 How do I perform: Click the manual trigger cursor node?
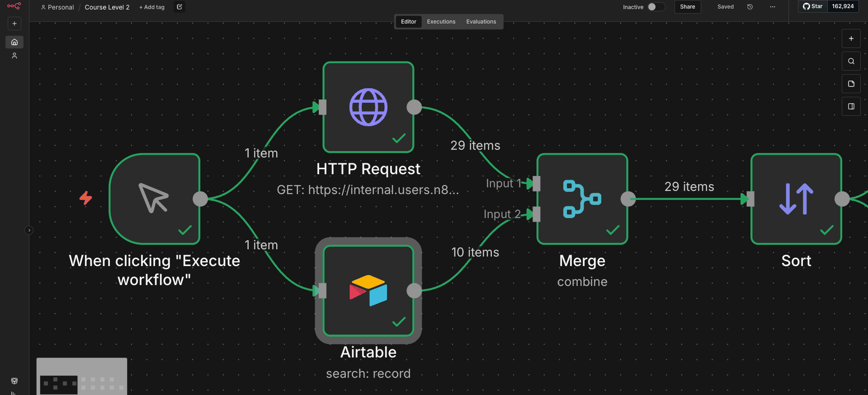[x=155, y=199]
